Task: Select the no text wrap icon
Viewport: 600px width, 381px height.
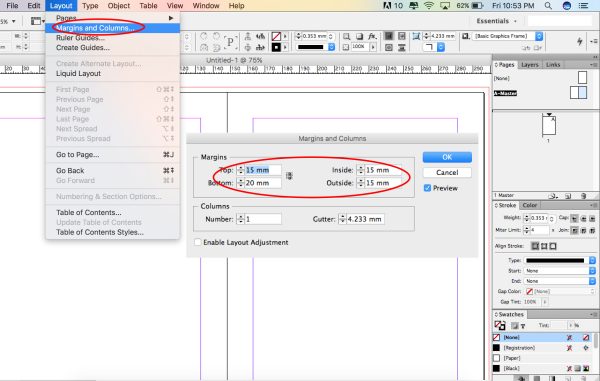Action: pyautogui.click(x=389, y=36)
